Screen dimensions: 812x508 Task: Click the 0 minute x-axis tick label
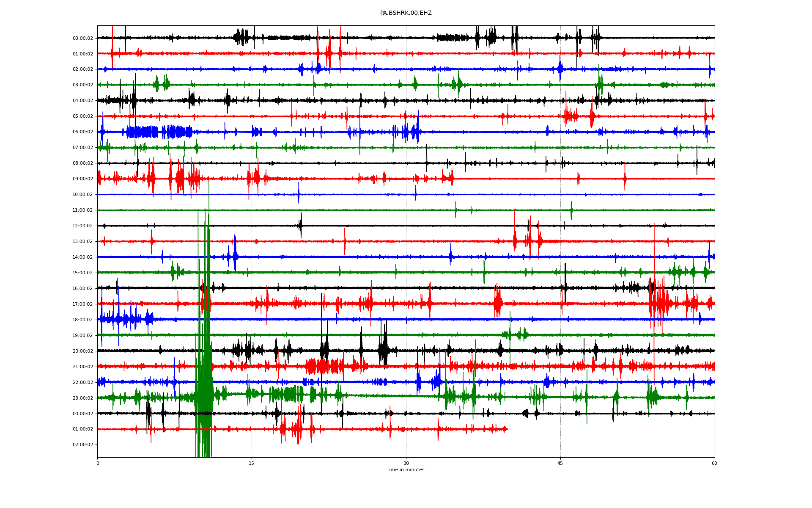tap(98, 463)
